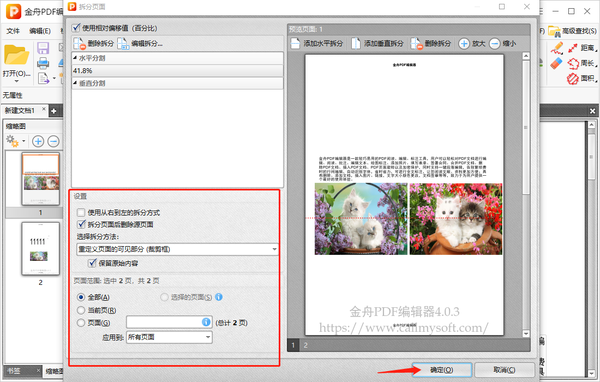This screenshot has width=600, height=382.
Task: Add a horizontal split with 添加水平拆分
Action: point(316,44)
